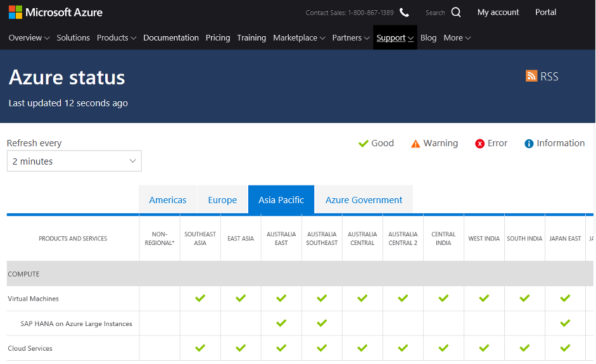Expand the More menu
The image size is (596, 364).
pos(457,37)
